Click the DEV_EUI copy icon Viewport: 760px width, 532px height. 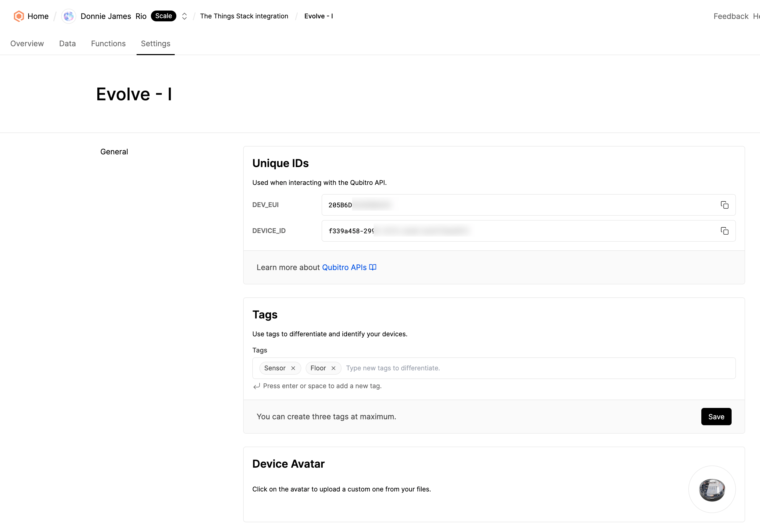coord(725,205)
